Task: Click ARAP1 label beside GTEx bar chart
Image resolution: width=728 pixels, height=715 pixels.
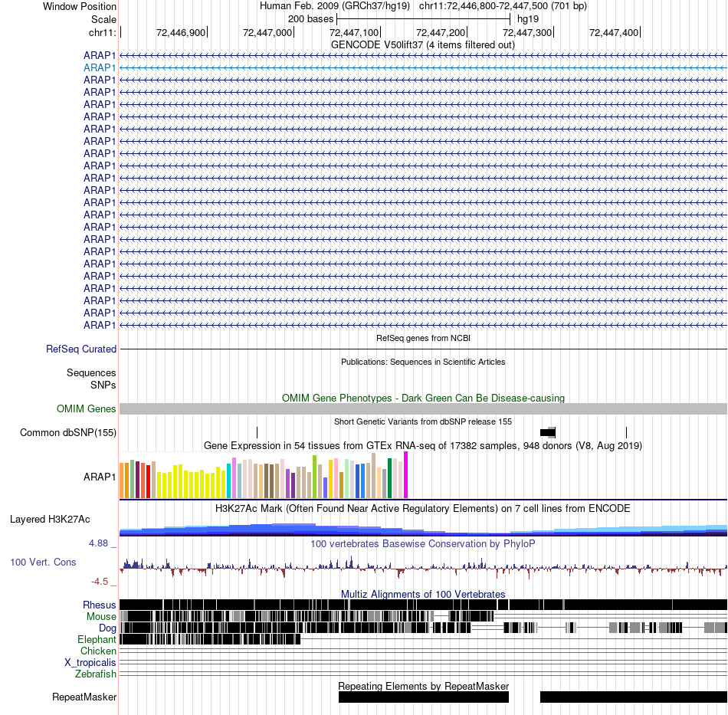Action: pos(100,477)
